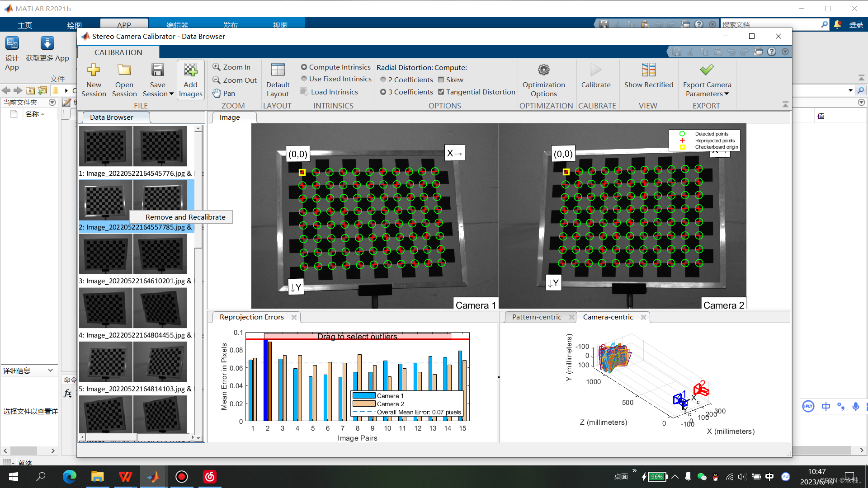Select Use Fixed Intrinsics option
Viewport: 868px width, 488px height.
tap(304, 79)
